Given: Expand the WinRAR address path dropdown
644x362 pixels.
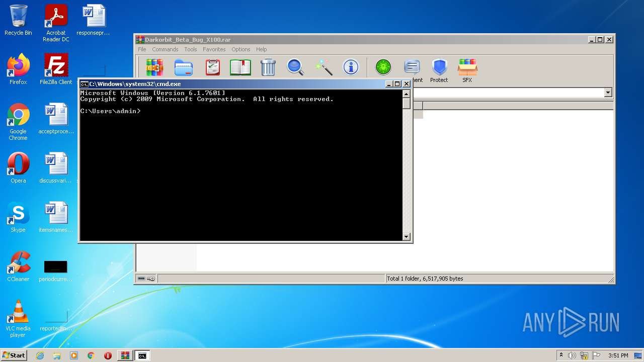Looking at the screenshot, I should point(608,93).
